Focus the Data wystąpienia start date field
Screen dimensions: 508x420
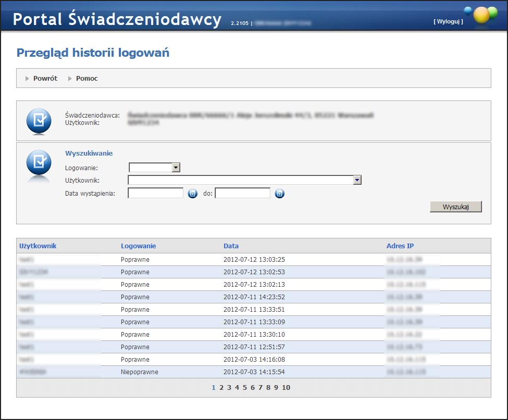[155, 193]
